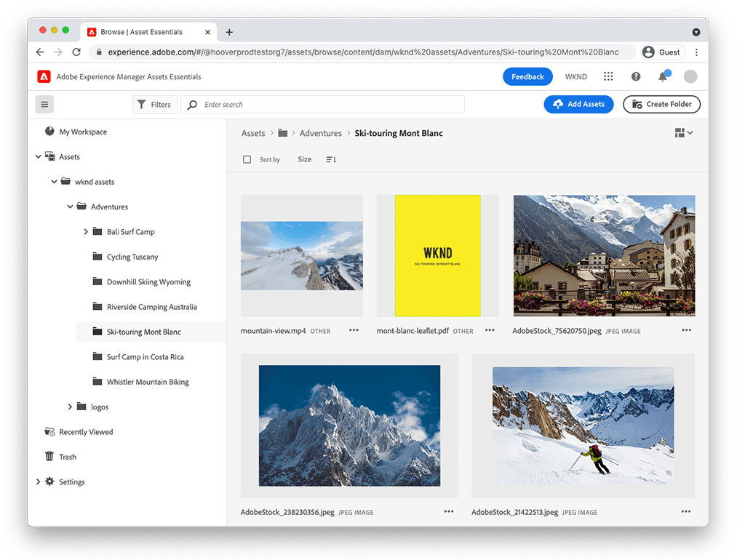The image size is (745, 560).
Task: Check the select-all assets checkbox
Action: coord(247,159)
